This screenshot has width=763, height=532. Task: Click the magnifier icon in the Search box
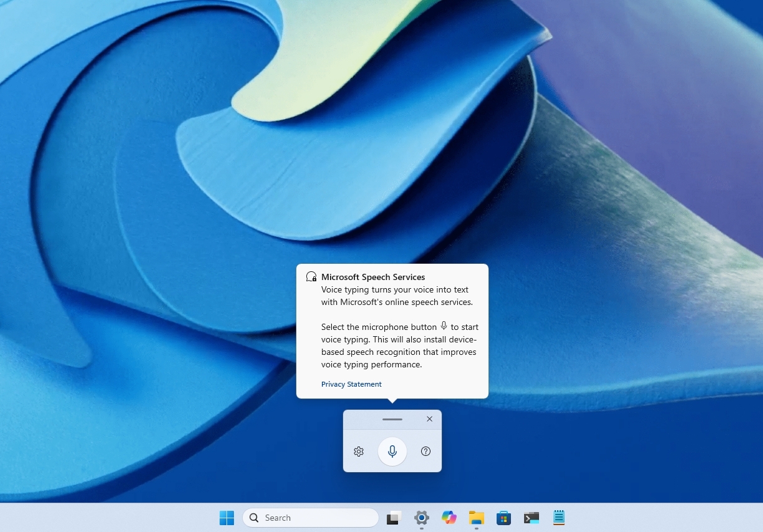254,518
